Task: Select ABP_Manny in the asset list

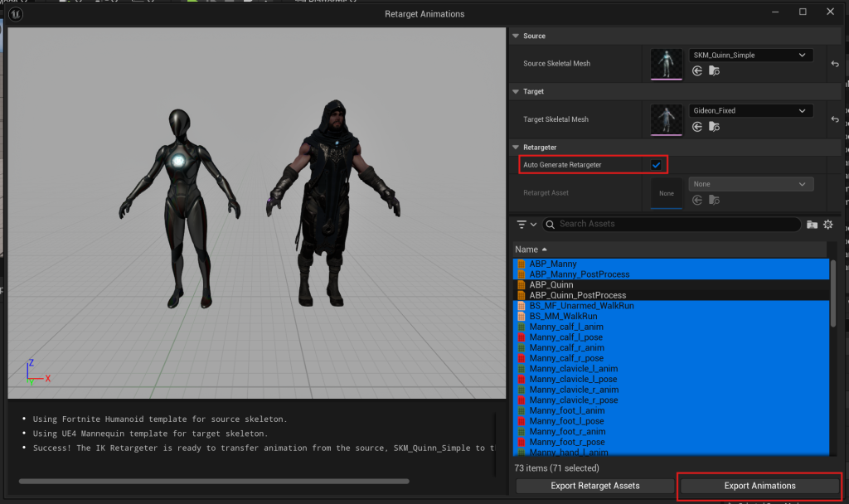Action: point(671,264)
